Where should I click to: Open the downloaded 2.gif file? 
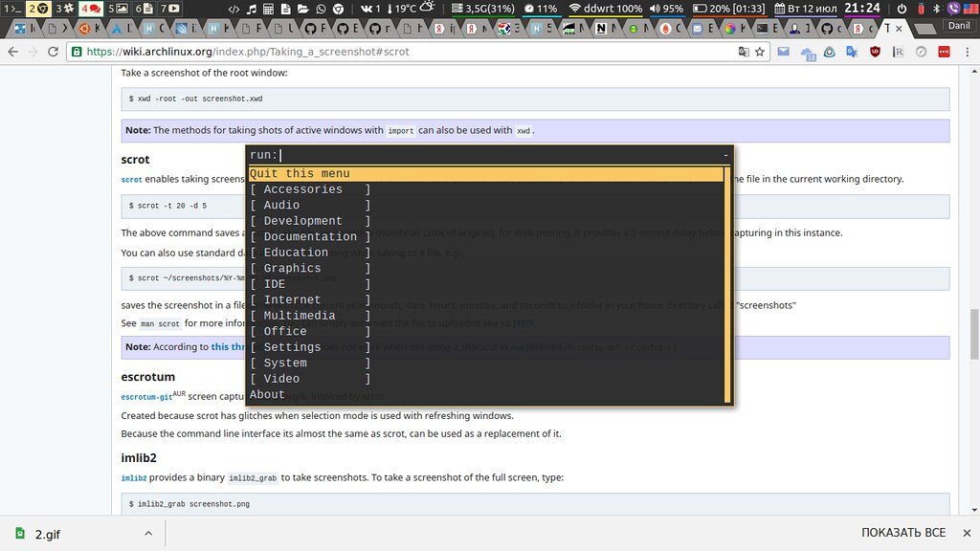[x=47, y=534]
